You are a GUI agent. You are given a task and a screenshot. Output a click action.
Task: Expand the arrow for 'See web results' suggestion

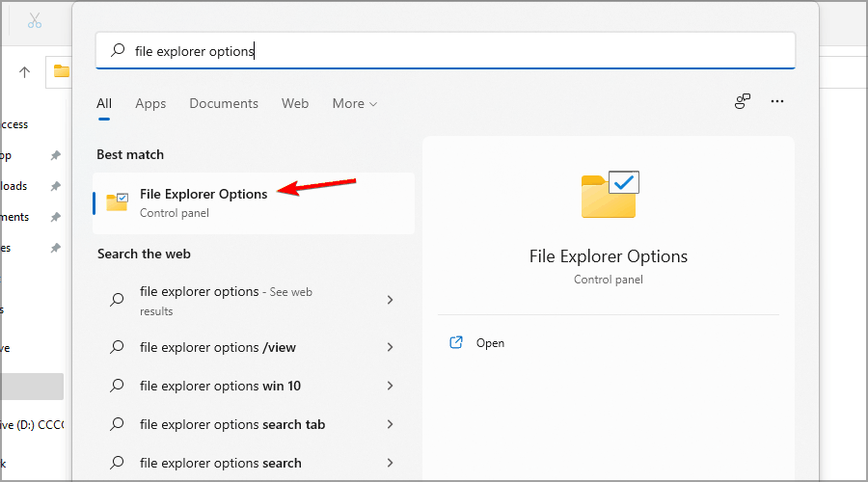391,300
